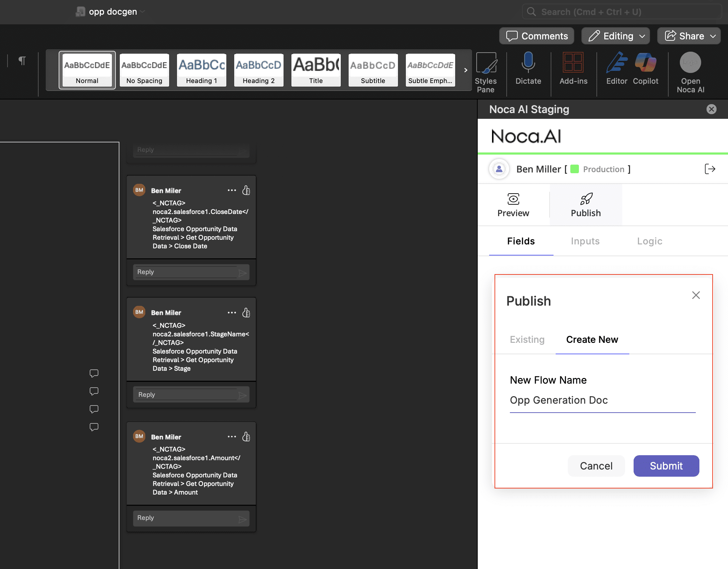This screenshot has width=728, height=569.
Task: Click Ben Miller's avatar in Noca pane
Action: (499, 169)
